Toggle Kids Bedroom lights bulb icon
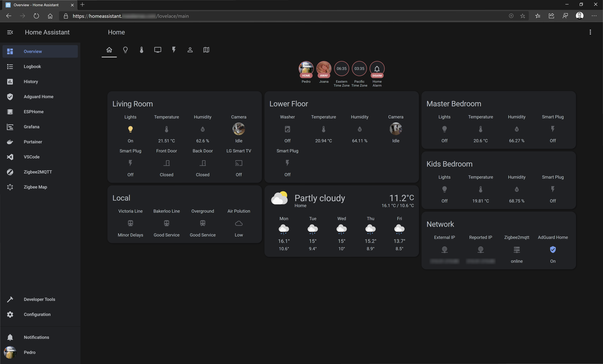 (444, 189)
